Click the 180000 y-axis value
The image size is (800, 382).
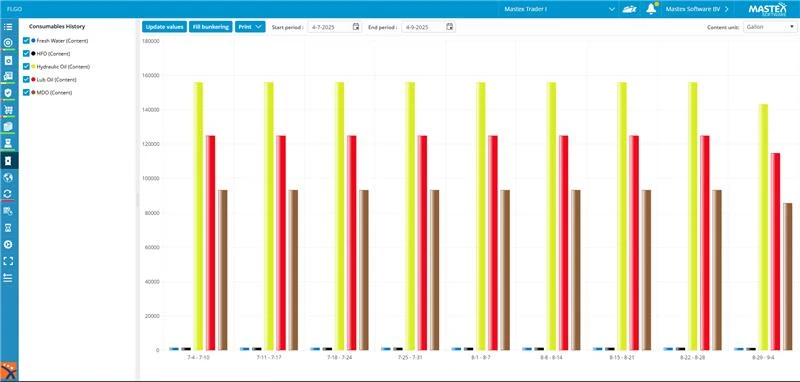(x=151, y=41)
